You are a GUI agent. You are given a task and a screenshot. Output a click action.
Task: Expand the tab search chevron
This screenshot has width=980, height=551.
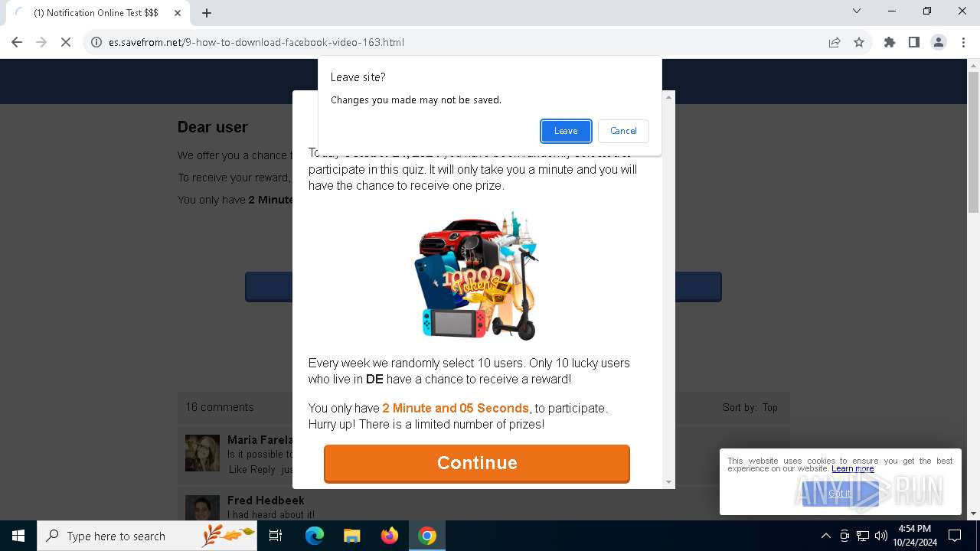click(857, 11)
